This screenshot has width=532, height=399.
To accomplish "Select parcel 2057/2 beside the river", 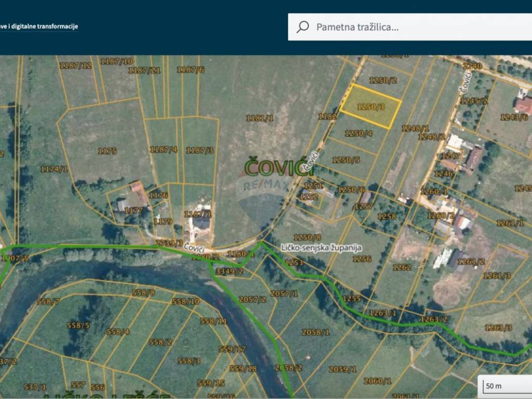I will (252, 299).
